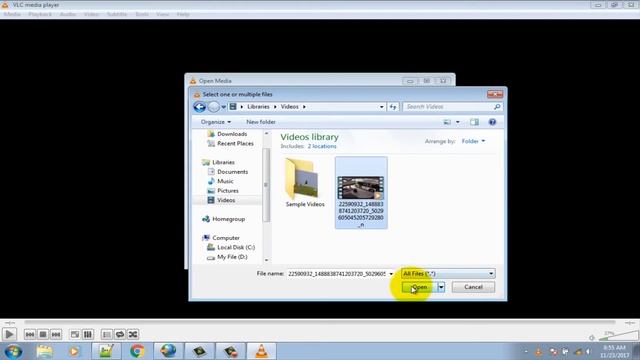
Task: Click the change view icon
Action: pyautogui.click(x=447, y=122)
